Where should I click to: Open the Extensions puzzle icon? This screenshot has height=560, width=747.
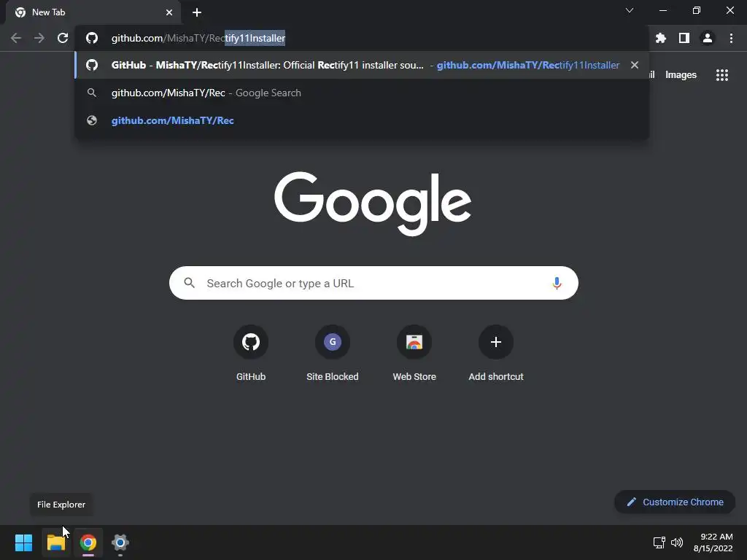661,38
